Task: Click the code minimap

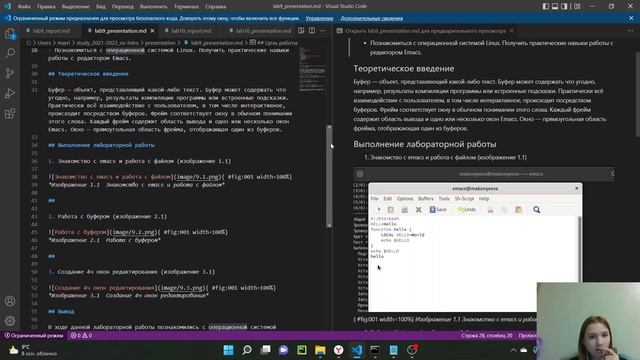Action: (x=312, y=69)
